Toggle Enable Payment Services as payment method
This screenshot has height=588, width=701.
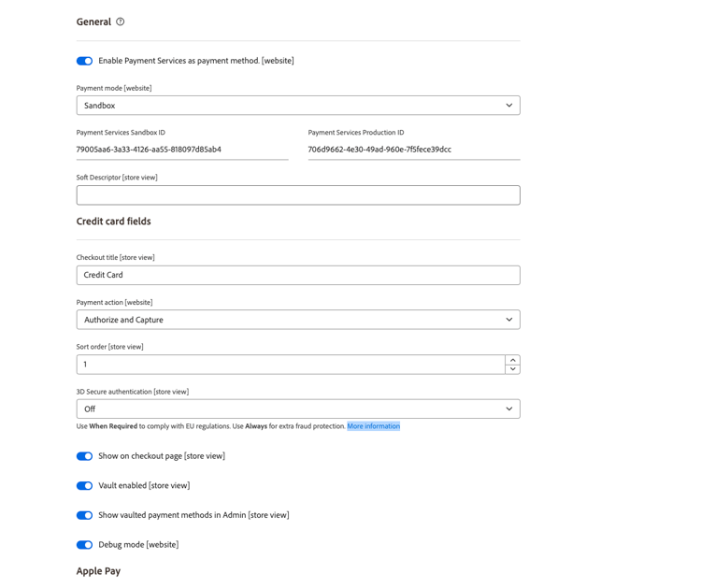(84, 61)
